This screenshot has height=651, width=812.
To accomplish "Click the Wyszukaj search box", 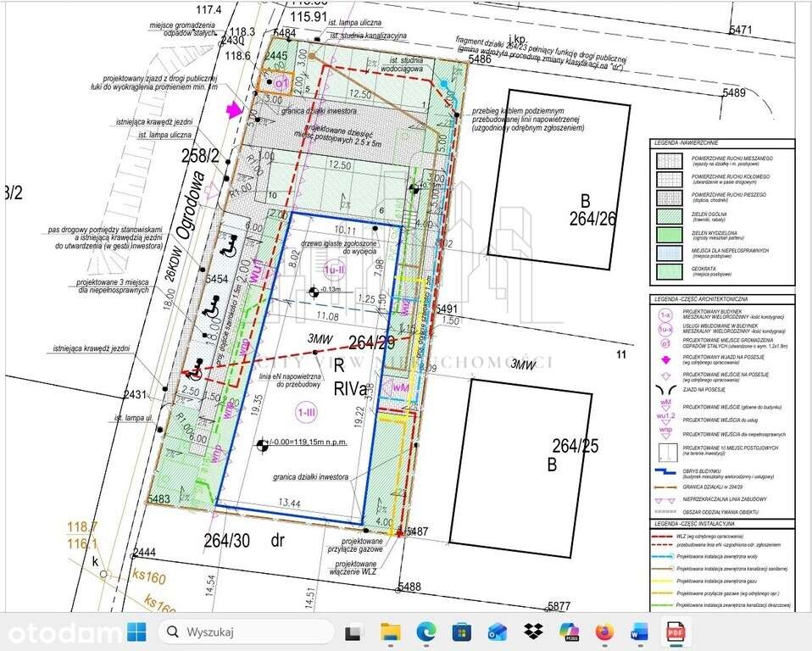I will pyautogui.click(x=247, y=632).
